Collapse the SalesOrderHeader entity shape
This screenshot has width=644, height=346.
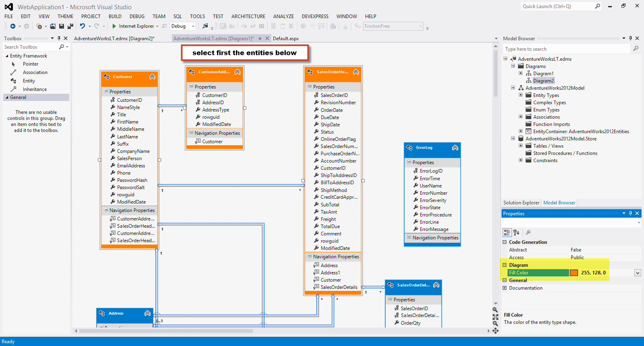tap(356, 72)
